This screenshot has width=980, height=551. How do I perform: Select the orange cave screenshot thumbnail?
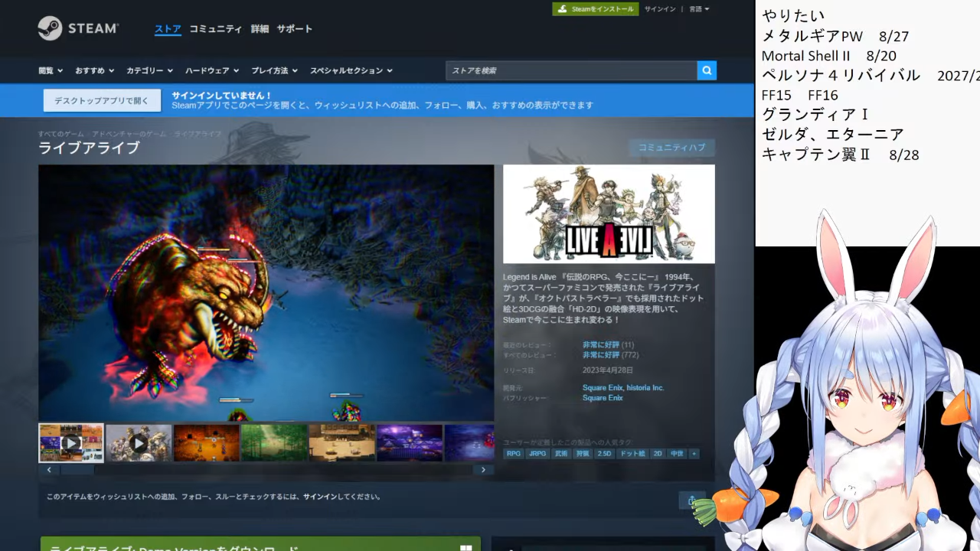[x=206, y=443]
